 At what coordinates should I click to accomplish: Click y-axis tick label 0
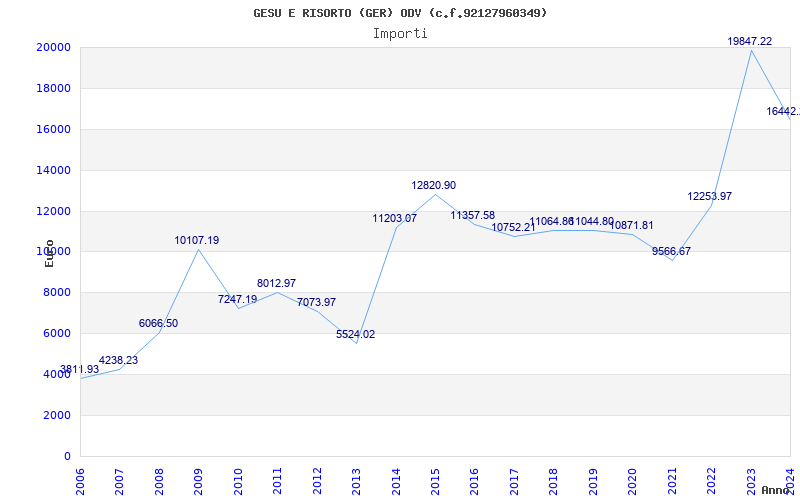[x=67, y=456]
